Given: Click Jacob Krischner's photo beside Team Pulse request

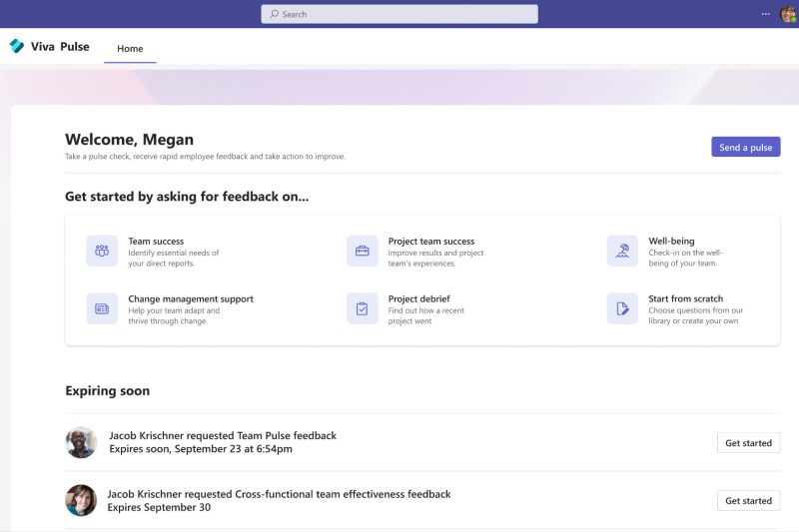Looking at the screenshot, I should click(81, 442).
